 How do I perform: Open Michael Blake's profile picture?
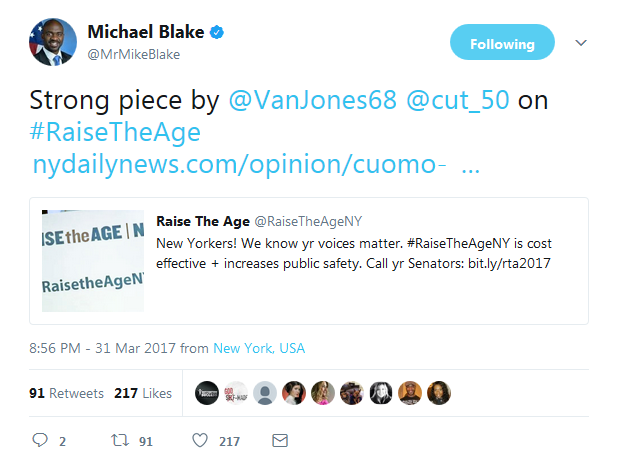53,42
